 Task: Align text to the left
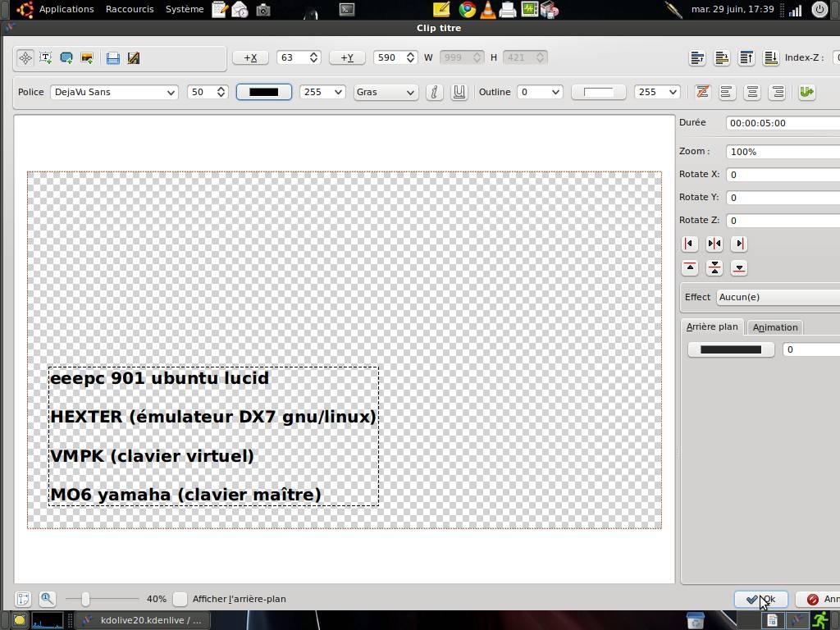click(726, 92)
